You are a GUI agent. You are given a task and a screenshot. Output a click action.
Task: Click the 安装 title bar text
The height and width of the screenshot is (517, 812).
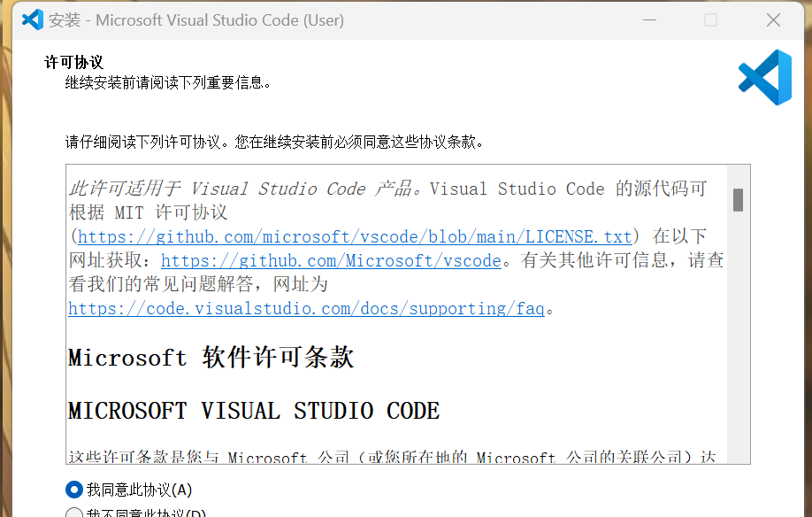[x=65, y=19]
